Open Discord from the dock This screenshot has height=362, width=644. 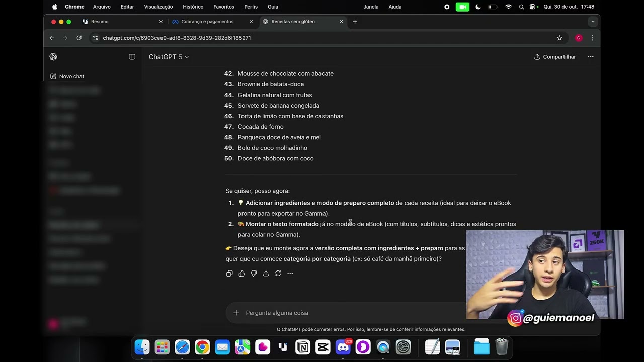343,347
